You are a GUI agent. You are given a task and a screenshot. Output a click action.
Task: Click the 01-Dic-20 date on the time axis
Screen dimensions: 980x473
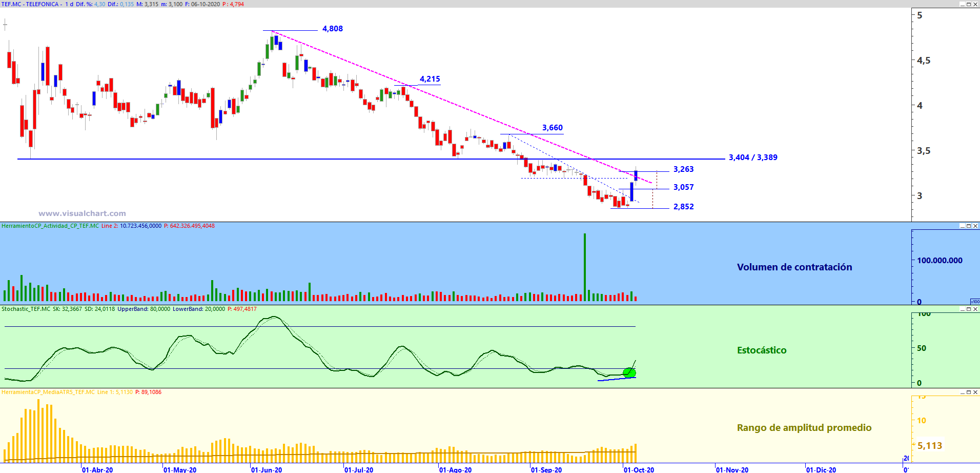pyautogui.click(x=821, y=469)
